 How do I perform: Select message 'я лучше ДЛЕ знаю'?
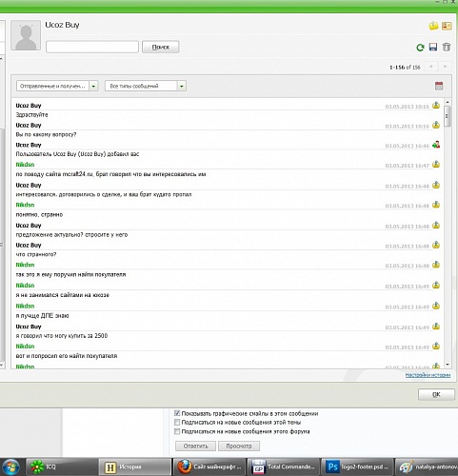(x=42, y=316)
